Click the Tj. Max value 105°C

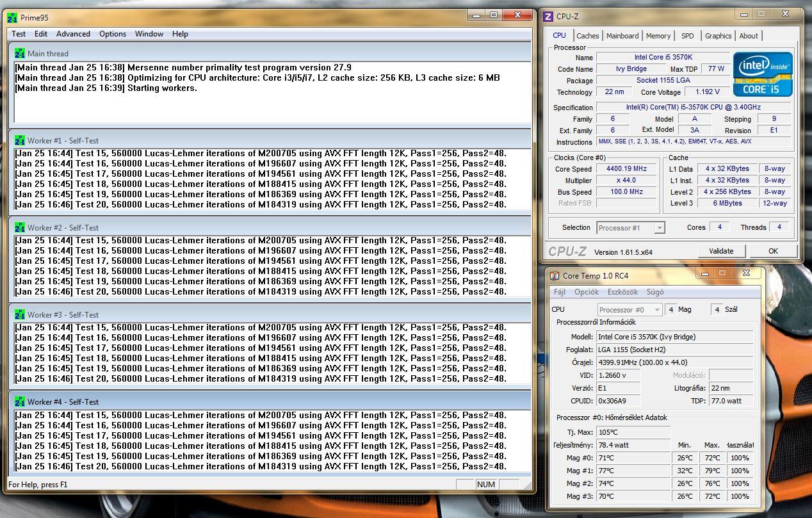pos(633,432)
